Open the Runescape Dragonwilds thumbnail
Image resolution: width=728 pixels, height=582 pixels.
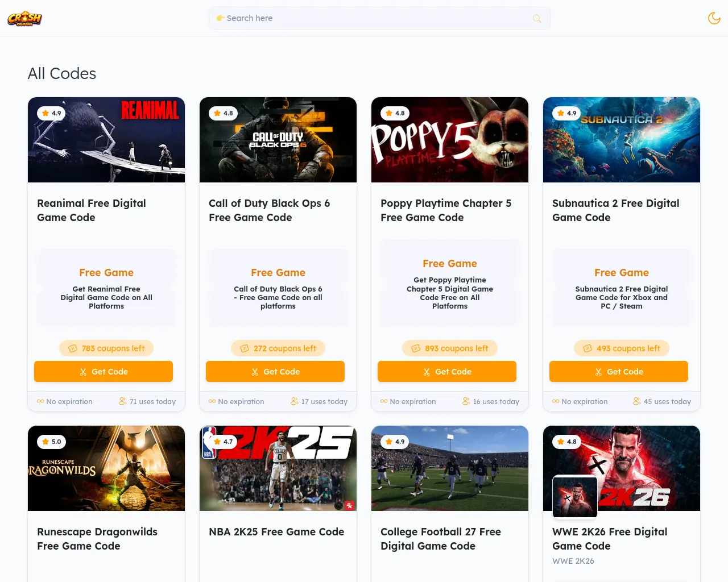(x=106, y=468)
